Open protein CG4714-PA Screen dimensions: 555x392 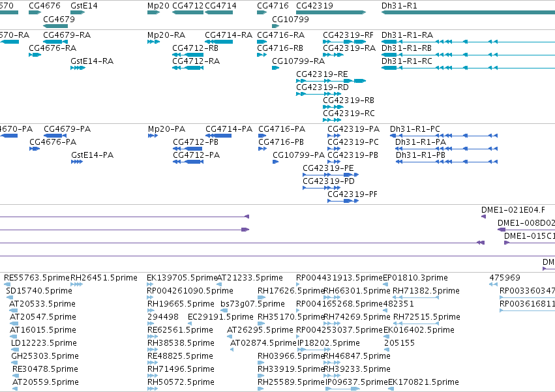[x=229, y=129]
